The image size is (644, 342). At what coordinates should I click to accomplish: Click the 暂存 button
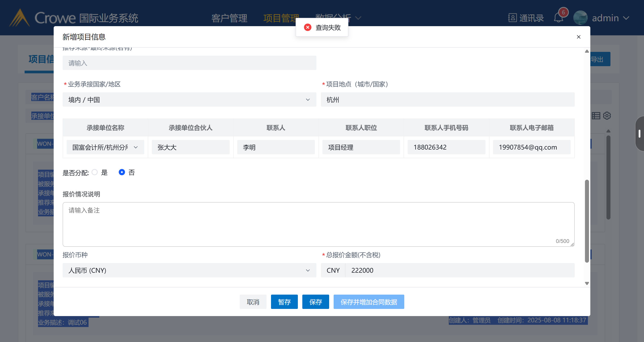(x=284, y=302)
